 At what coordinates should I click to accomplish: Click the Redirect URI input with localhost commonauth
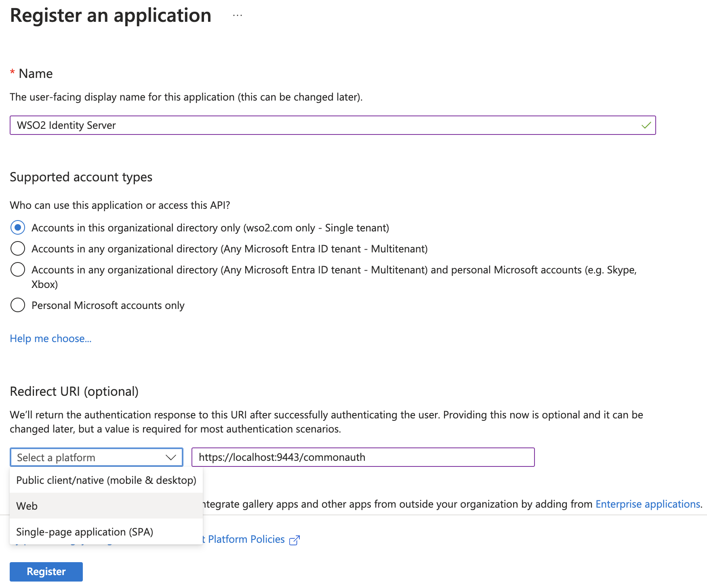[x=363, y=457]
